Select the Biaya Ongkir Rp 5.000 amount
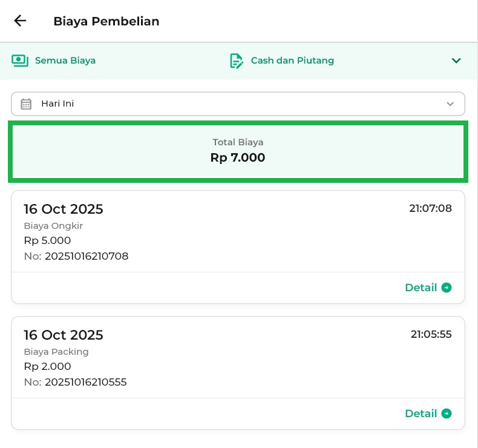The width and height of the screenshot is (478, 448). [47, 240]
